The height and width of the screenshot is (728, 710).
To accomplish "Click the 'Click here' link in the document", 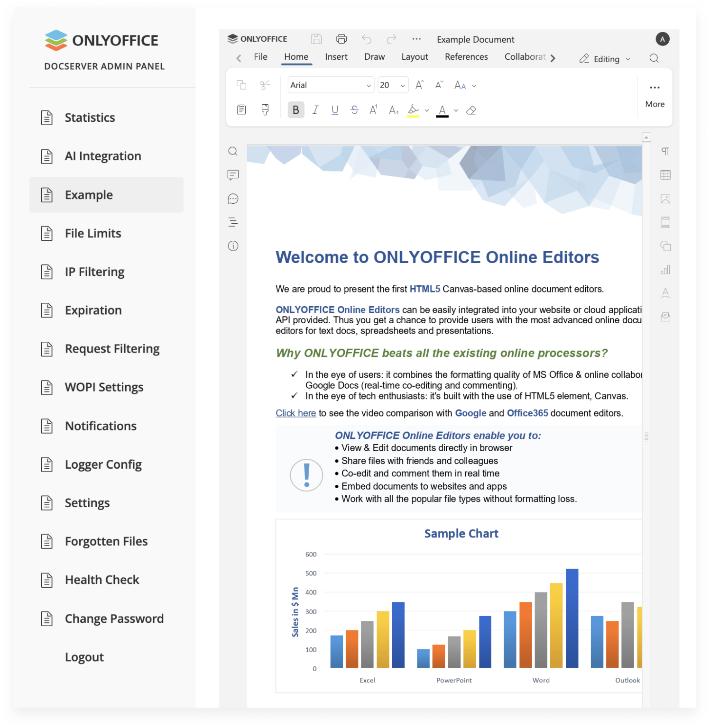I will point(295,413).
